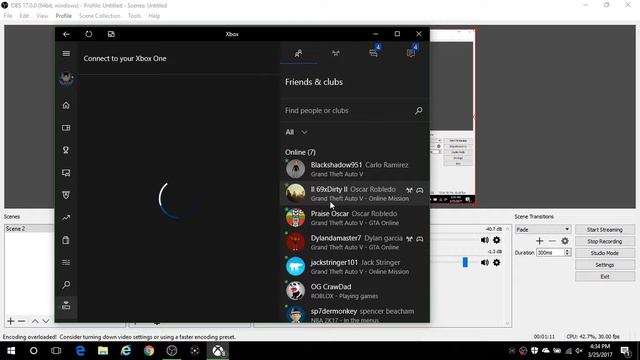Select Scene 2 in OBS scenes list
Viewport: 640px width, 360px height.
[29, 229]
